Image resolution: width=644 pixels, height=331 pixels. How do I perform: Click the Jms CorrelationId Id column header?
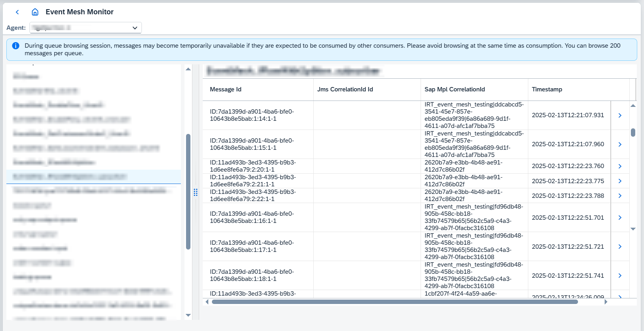coord(367,89)
